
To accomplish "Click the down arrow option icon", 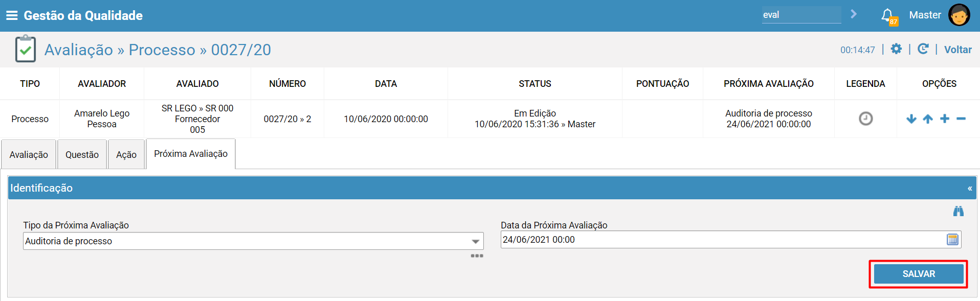I will pos(911,119).
